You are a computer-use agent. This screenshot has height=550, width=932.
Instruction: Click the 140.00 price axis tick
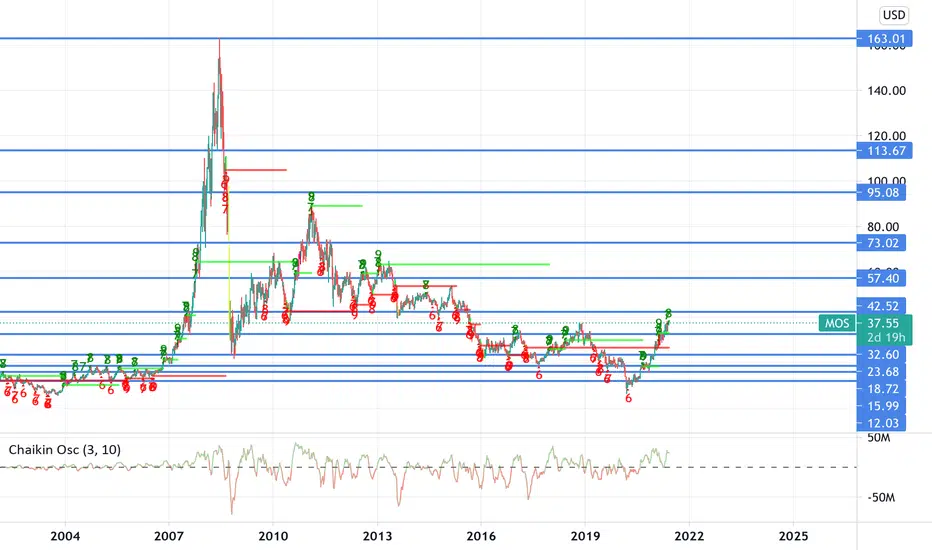click(x=886, y=90)
